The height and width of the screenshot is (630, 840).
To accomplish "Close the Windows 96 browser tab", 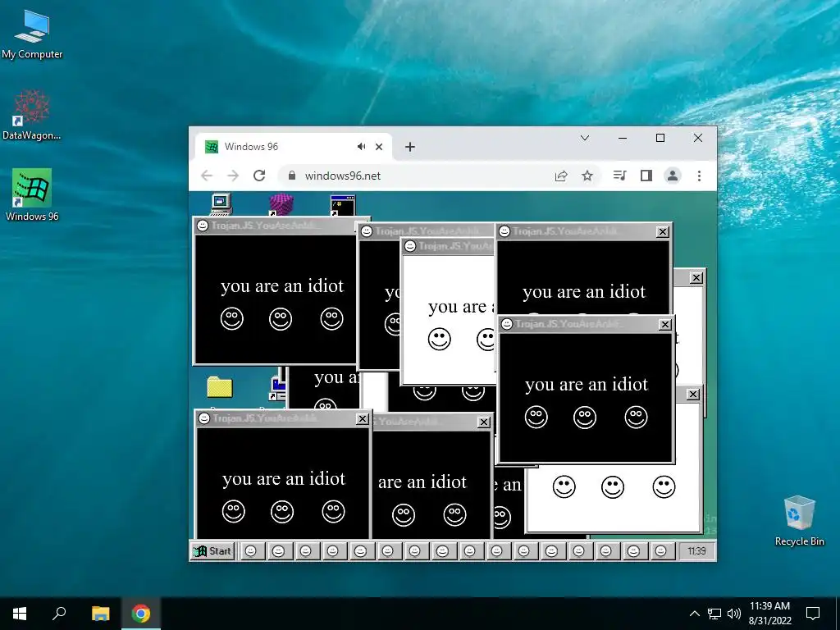I will pyautogui.click(x=379, y=147).
